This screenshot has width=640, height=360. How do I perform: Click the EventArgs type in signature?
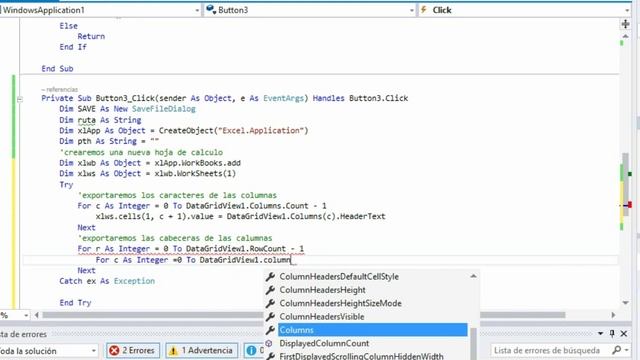coord(283,98)
